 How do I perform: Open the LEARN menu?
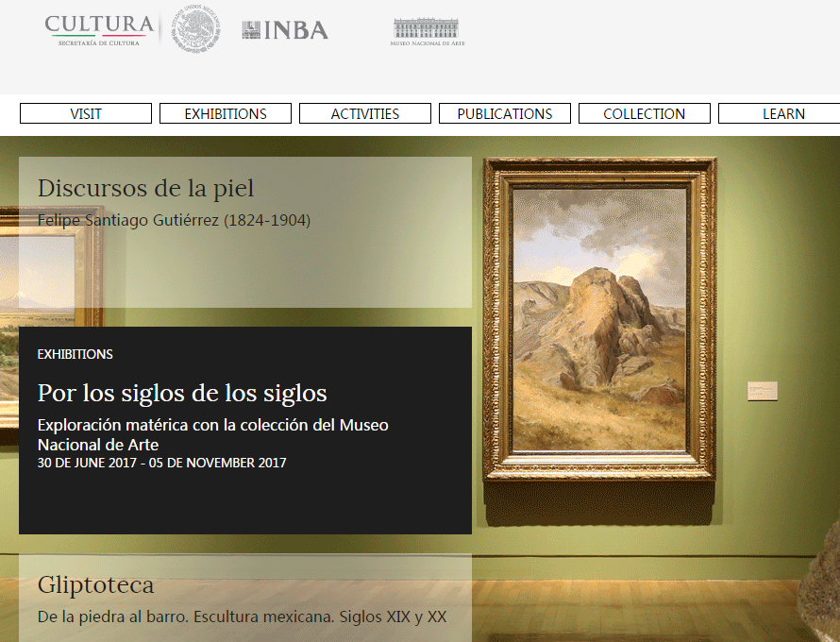(x=781, y=113)
